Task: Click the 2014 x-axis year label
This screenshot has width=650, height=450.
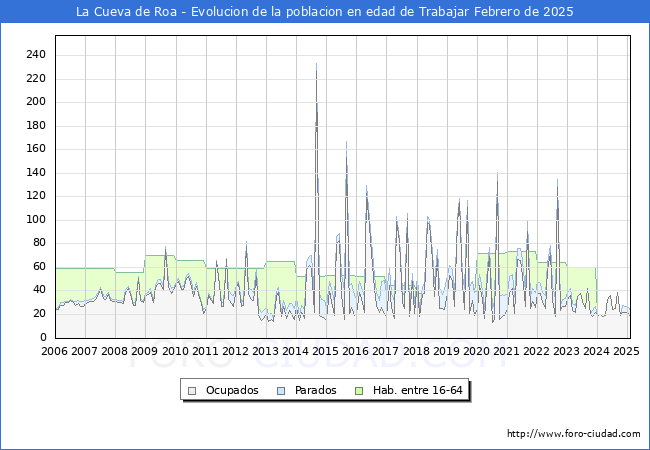Action: (296, 351)
